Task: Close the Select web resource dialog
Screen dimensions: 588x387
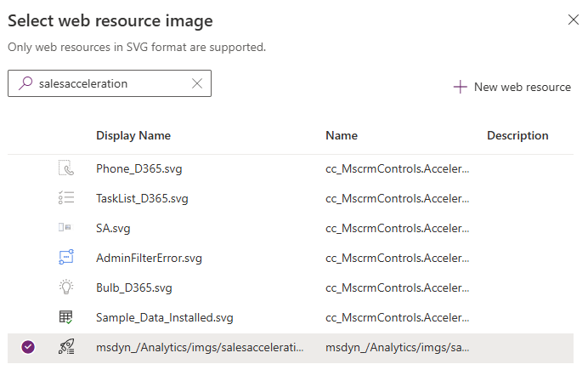Action: click(x=573, y=20)
